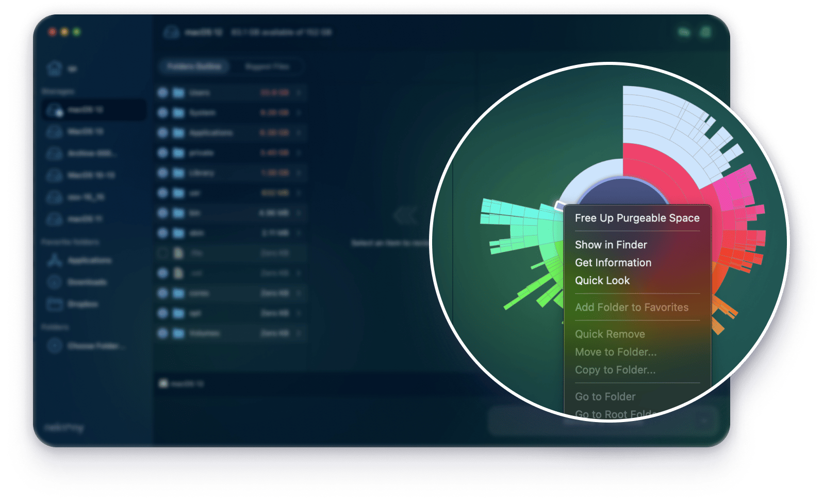Select the highlighted macOS 12 volume in sidebar
Image resolution: width=823 pixels, height=504 pixels.
click(x=94, y=110)
